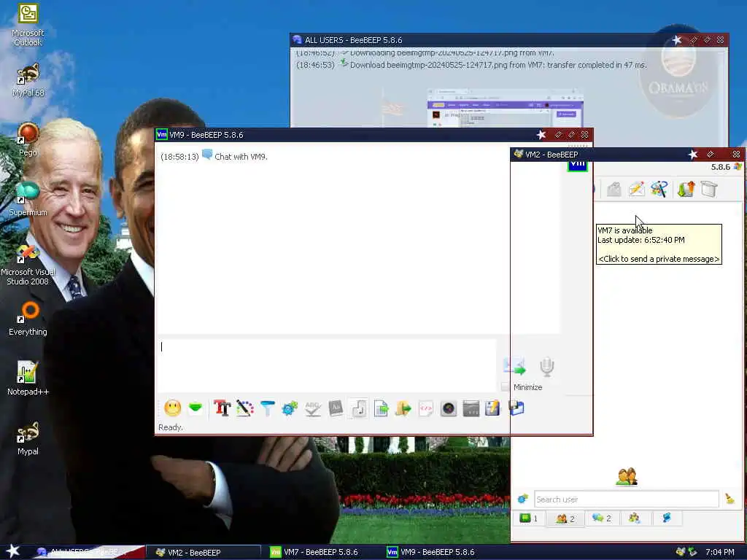Switch to the blue pin tab in VM2
Screen dimensions: 747x560
[x=667, y=518]
